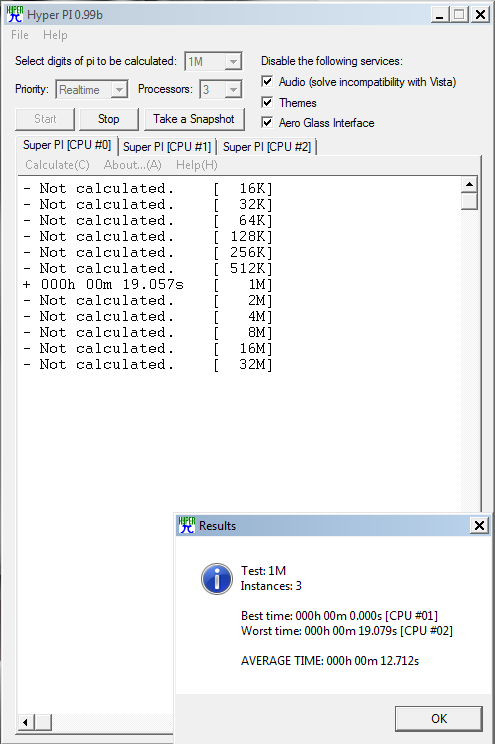Image resolution: width=495 pixels, height=744 pixels.
Task: Click the Worst time line in Results
Action: coord(347,631)
